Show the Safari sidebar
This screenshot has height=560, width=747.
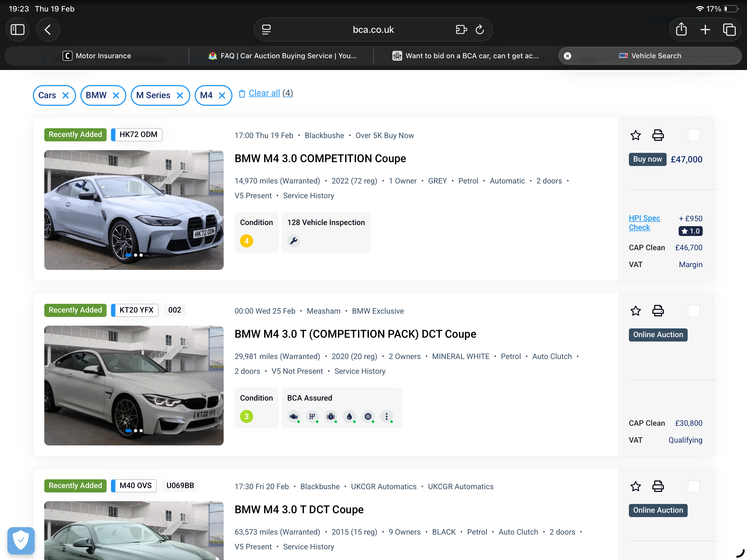pyautogui.click(x=17, y=30)
